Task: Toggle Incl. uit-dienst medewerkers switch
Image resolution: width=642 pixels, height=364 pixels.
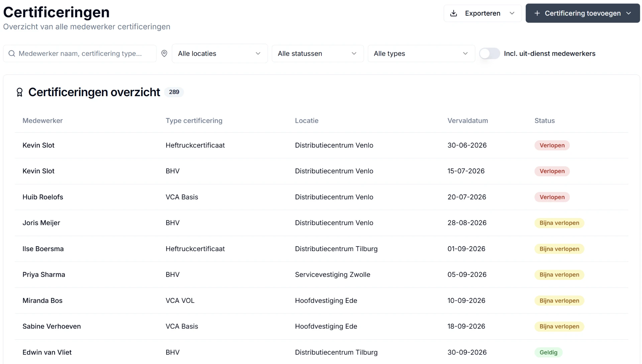Action: pos(490,53)
